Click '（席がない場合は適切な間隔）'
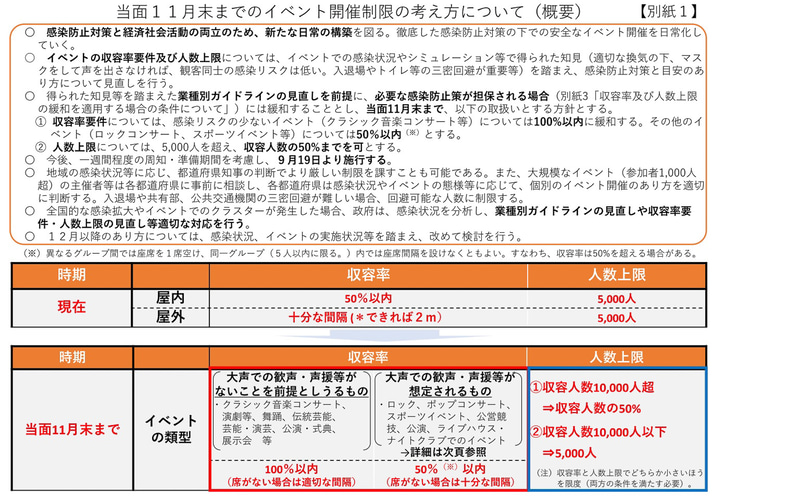The width and height of the screenshot is (800, 500). point(291,482)
